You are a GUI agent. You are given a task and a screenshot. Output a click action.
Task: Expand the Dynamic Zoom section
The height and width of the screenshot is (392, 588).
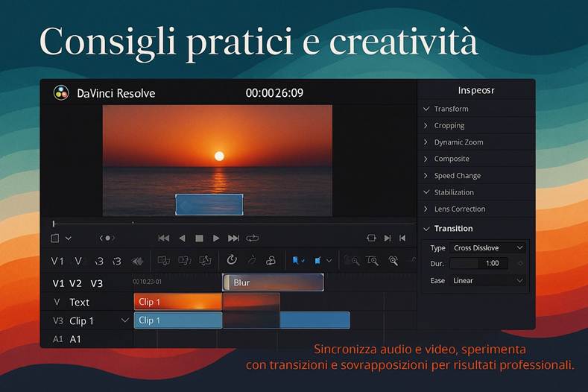point(426,142)
